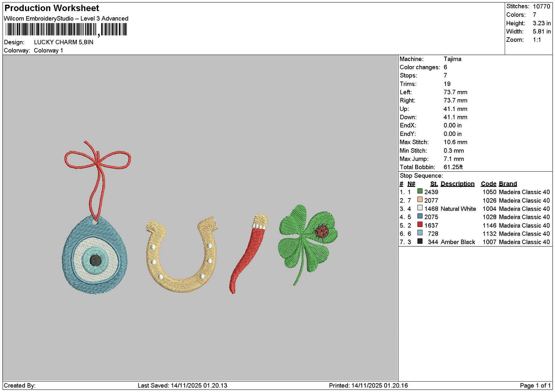Click the 'Color changes:' label

point(420,67)
